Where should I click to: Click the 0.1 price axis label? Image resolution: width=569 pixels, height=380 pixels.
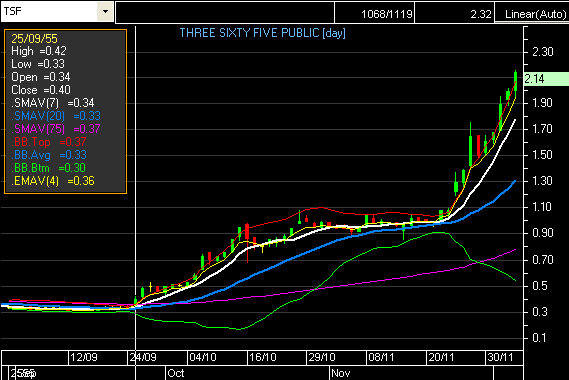[x=539, y=338]
